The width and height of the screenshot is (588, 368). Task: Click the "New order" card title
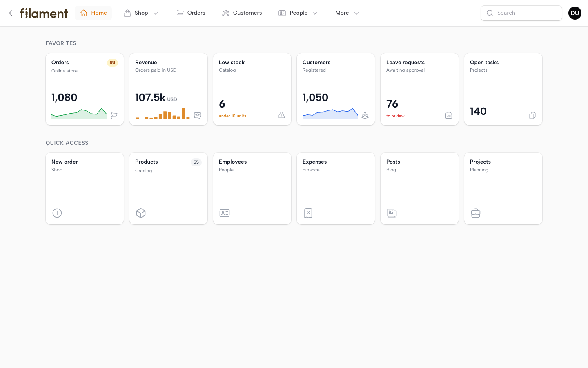[x=65, y=162]
